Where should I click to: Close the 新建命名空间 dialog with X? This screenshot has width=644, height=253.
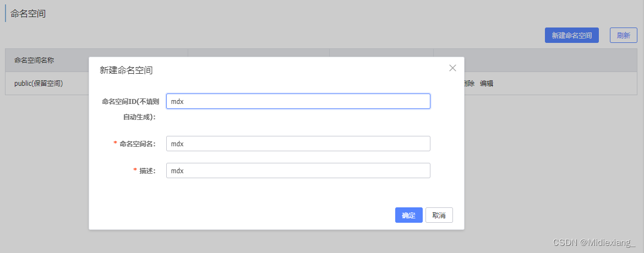point(452,68)
